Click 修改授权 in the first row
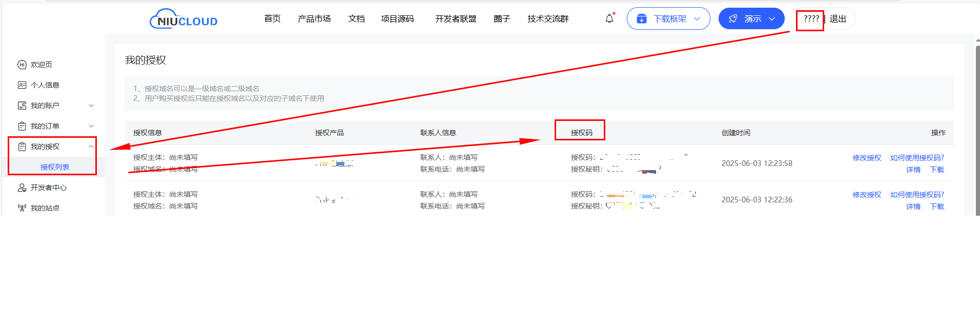 pyautogui.click(x=867, y=158)
